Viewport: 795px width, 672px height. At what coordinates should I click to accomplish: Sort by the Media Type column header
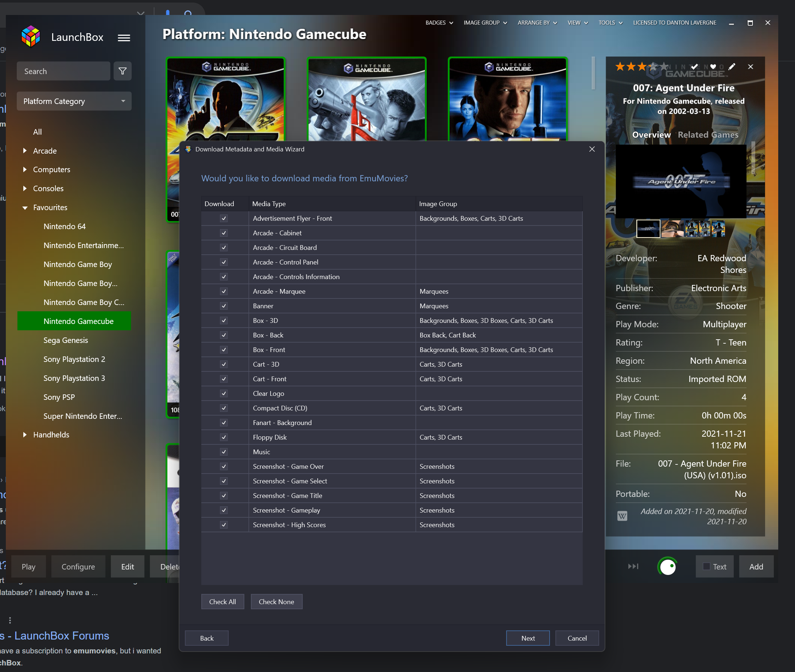tap(332, 204)
